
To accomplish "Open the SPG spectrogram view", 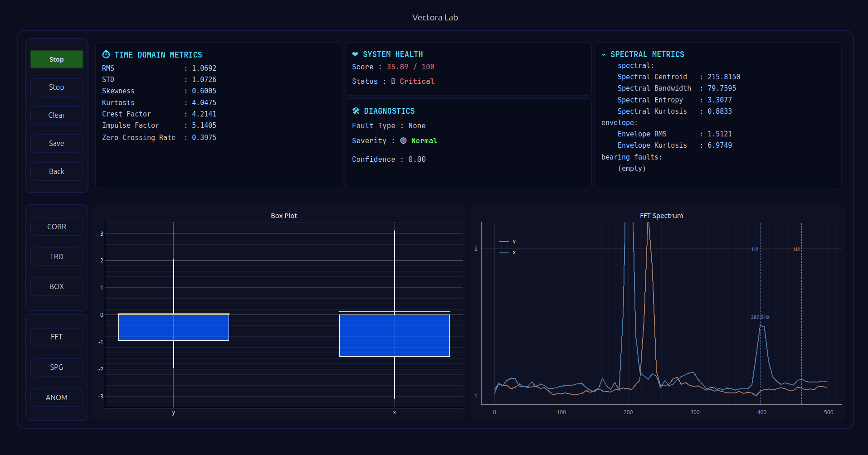I will tap(57, 367).
